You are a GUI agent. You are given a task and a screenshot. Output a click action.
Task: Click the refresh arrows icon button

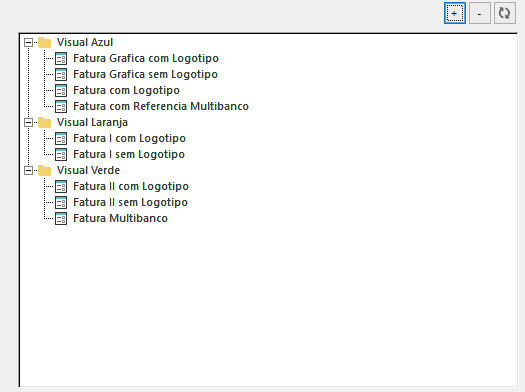[505, 13]
